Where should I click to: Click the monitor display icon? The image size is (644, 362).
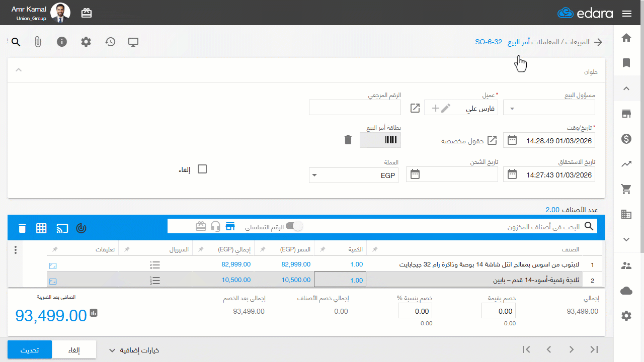[x=133, y=42]
